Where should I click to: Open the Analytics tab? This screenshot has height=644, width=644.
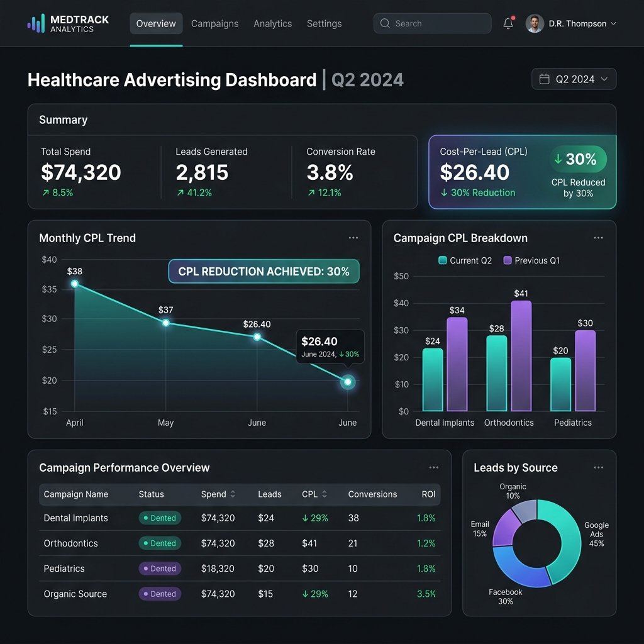coord(273,24)
